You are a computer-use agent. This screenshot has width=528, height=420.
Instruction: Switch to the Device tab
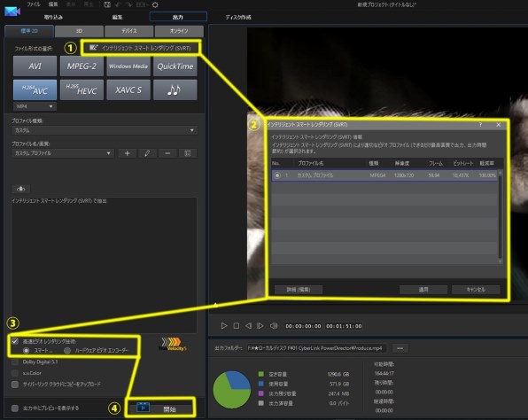point(129,31)
